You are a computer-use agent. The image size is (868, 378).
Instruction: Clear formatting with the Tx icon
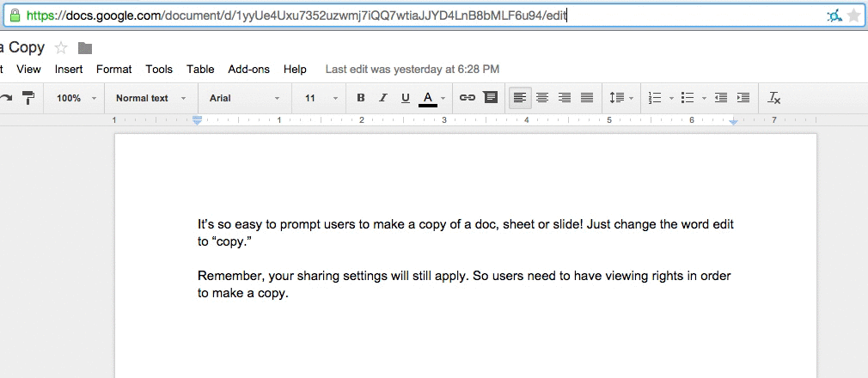pos(773,98)
